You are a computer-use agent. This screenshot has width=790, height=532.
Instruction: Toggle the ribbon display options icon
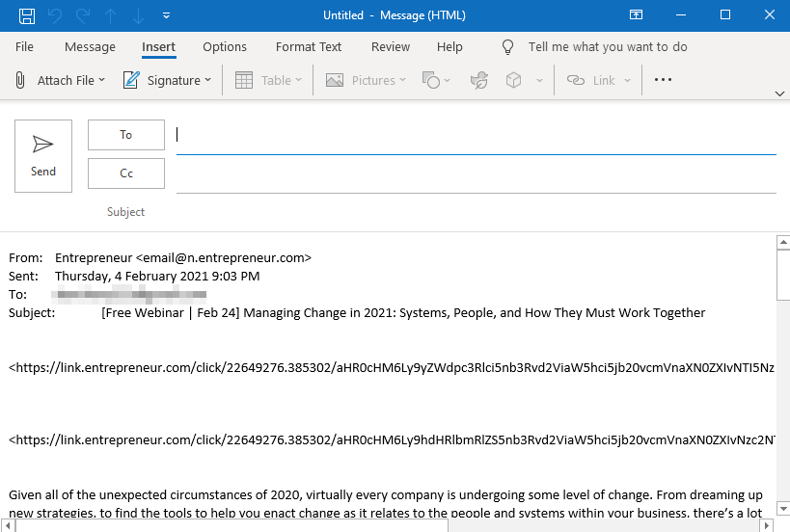[637, 15]
